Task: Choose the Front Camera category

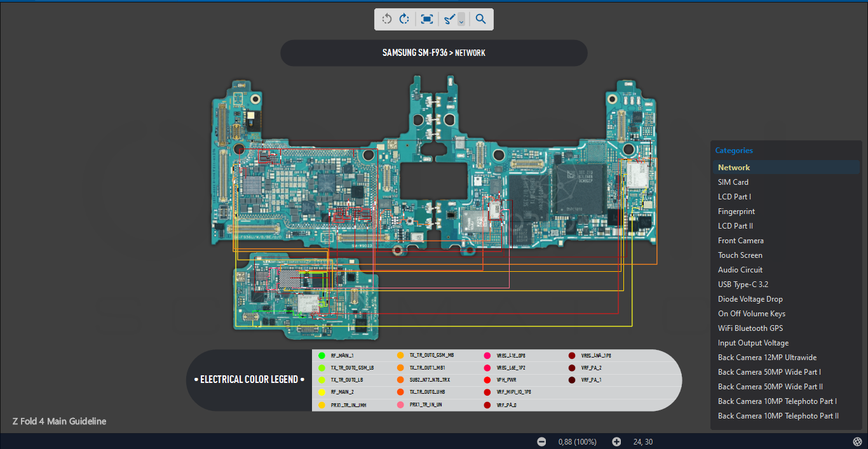Action: (x=786, y=241)
